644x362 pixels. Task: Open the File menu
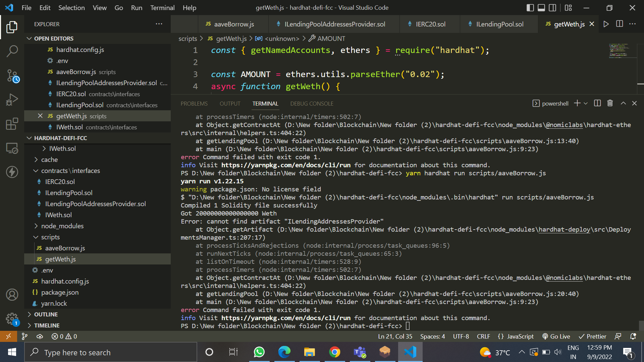pyautogui.click(x=26, y=8)
